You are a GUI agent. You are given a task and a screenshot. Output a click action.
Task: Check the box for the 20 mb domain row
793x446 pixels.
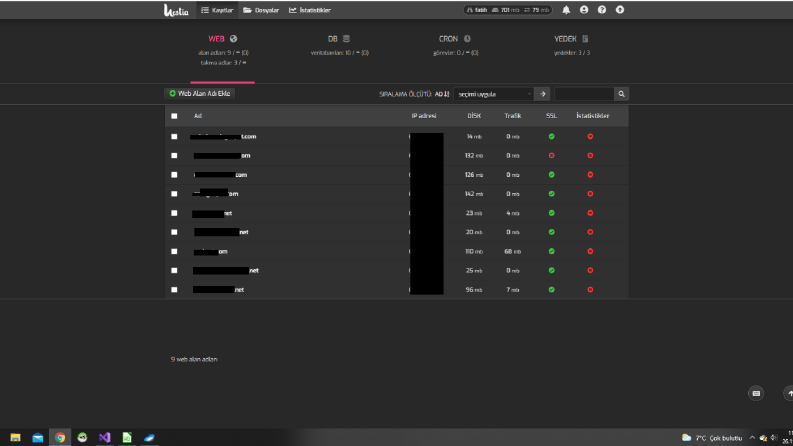[174, 232]
